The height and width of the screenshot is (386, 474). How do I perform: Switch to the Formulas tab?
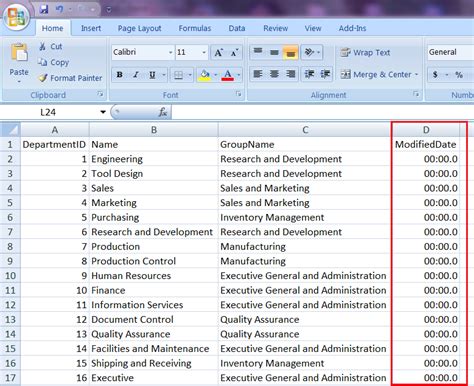195,28
